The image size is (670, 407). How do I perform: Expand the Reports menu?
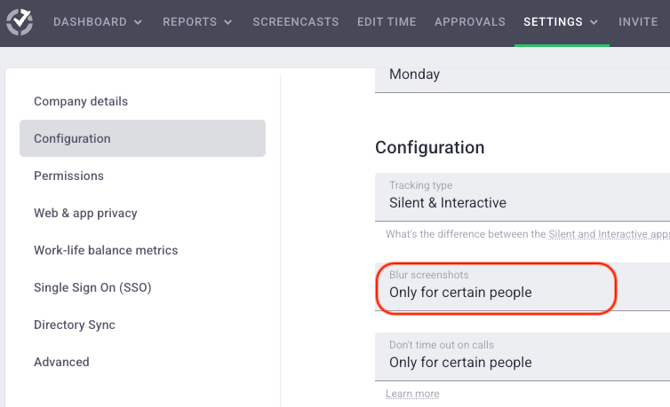tap(197, 22)
